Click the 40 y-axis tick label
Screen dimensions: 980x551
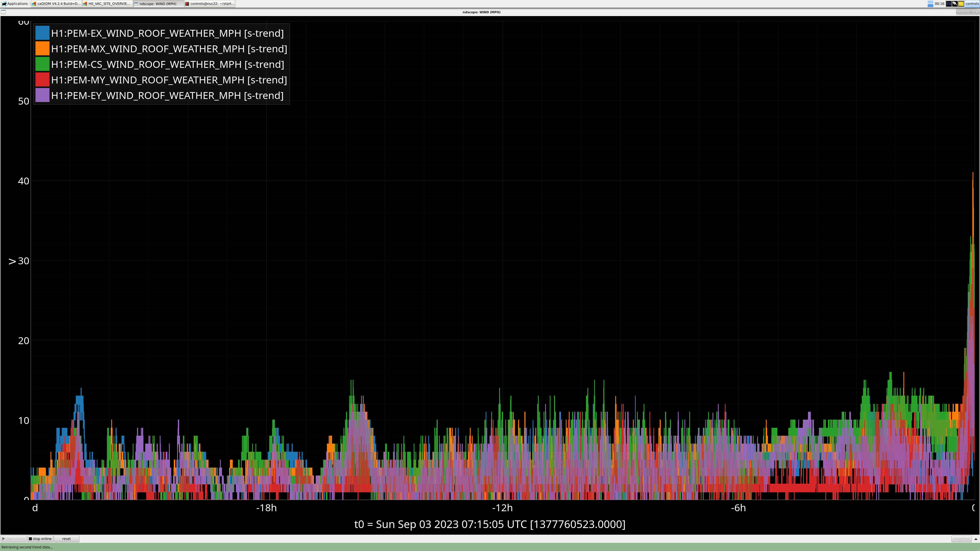(x=23, y=181)
